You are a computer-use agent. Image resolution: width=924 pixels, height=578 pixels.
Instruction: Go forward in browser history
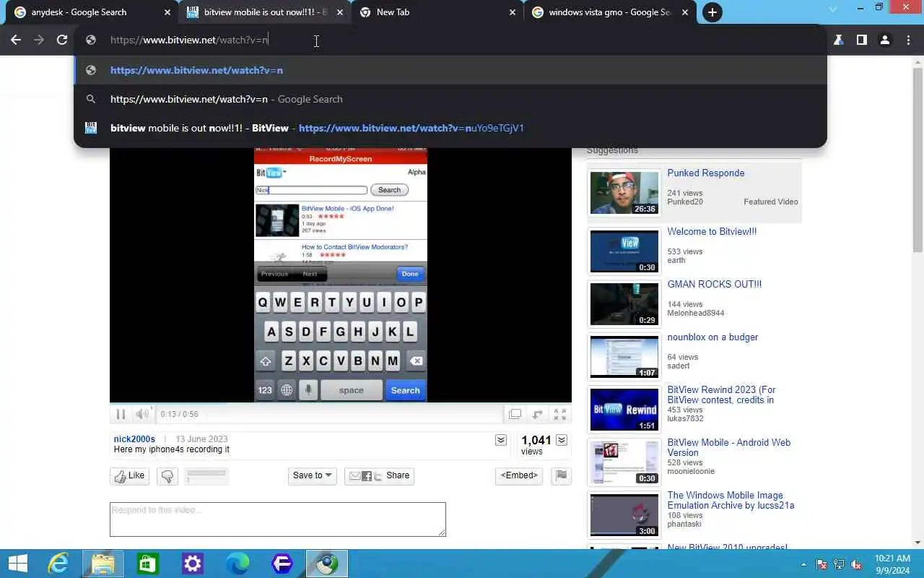click(39, 40)
